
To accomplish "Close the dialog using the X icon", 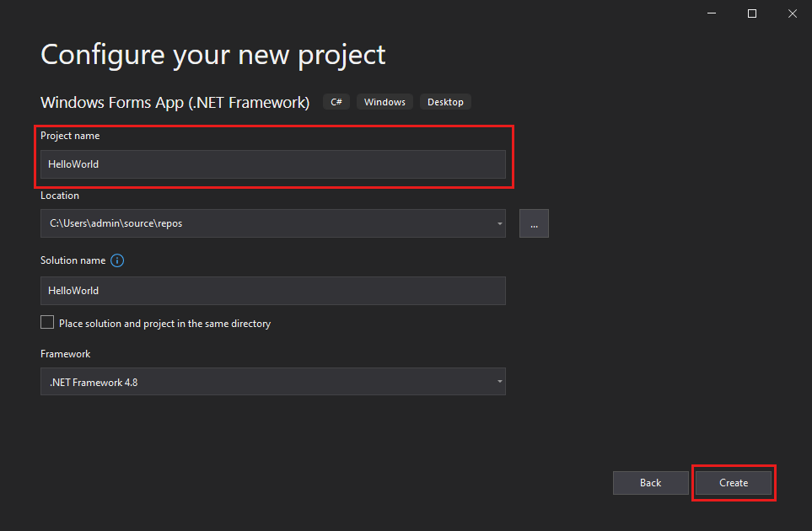I will click(x=792, y=13).
